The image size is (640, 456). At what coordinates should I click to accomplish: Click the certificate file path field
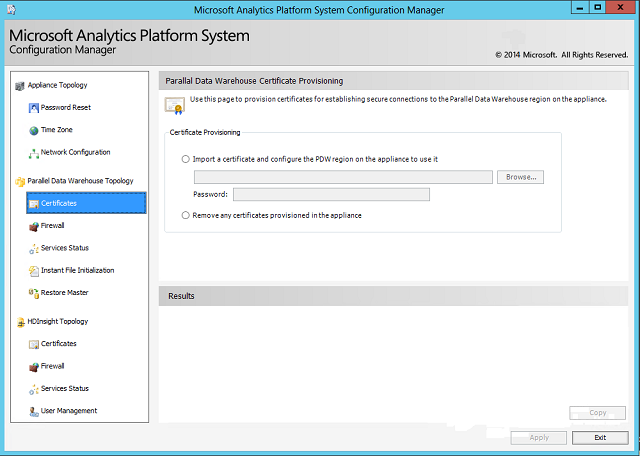click(343, 177)
